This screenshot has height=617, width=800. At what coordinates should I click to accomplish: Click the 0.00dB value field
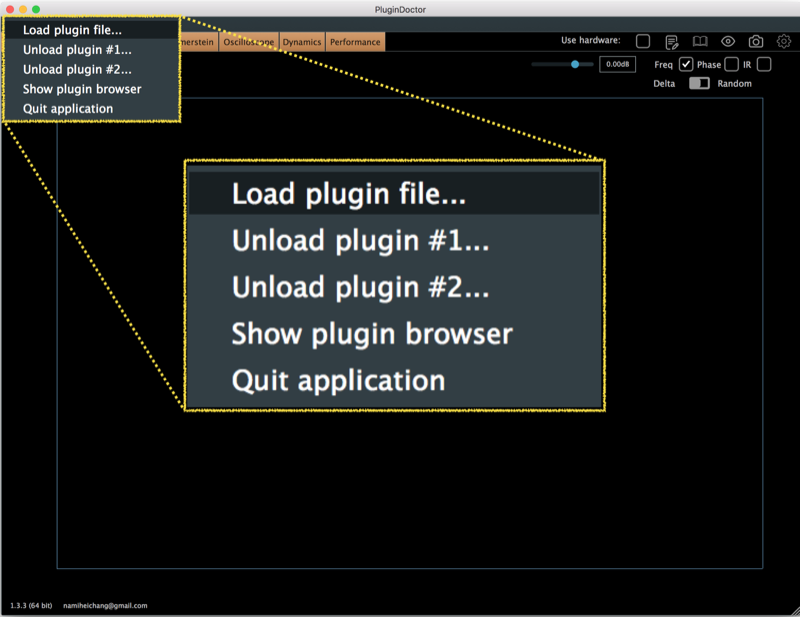pyautogui.click(x=617, y=64)
